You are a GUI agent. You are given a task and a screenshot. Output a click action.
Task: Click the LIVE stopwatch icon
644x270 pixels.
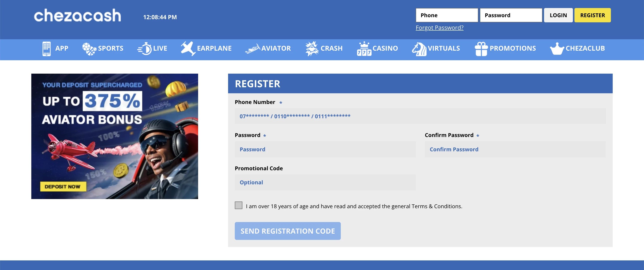point(144,49)
